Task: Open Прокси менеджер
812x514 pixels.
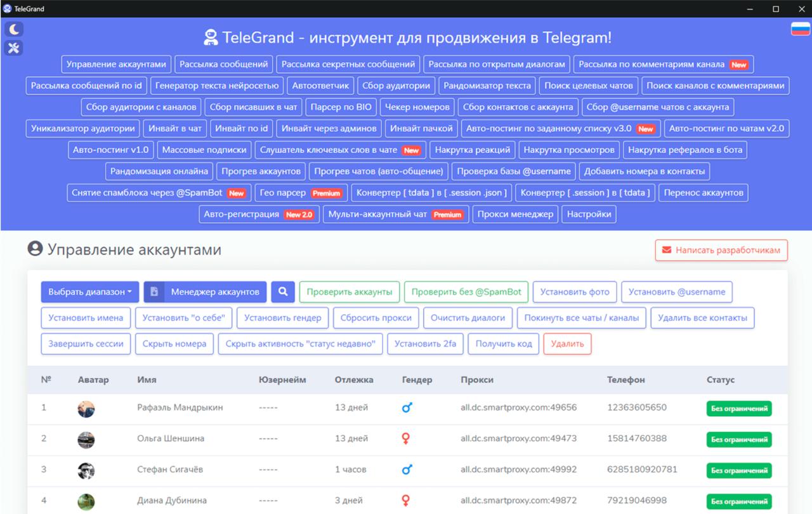Action: tap(516, 214)
